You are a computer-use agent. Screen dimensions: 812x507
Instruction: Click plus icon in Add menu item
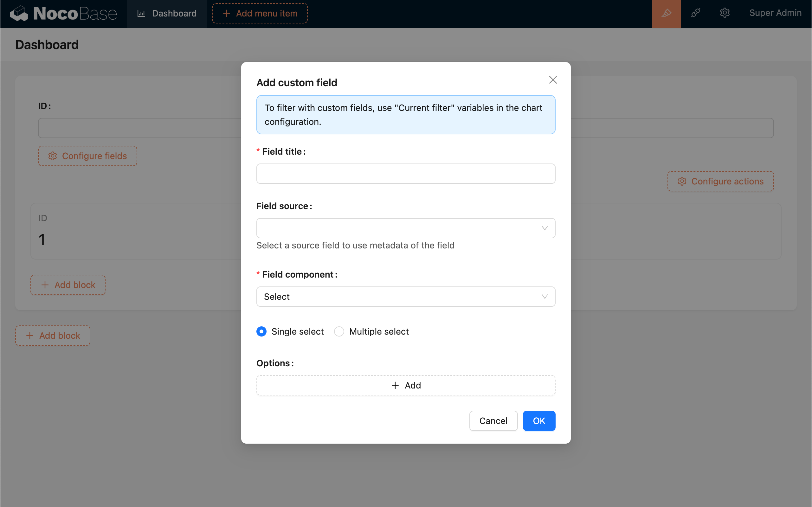point(226,13)
